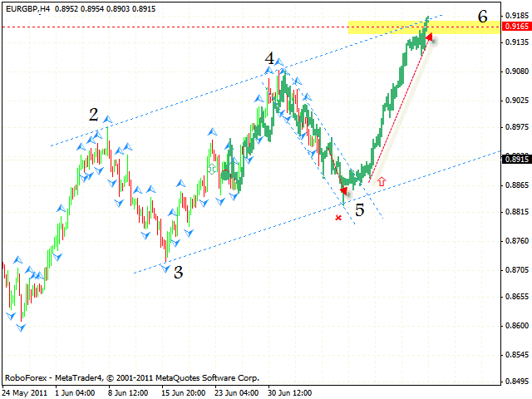
Task: Click the red 0.9165 price level tag
Action: point(515,27)
